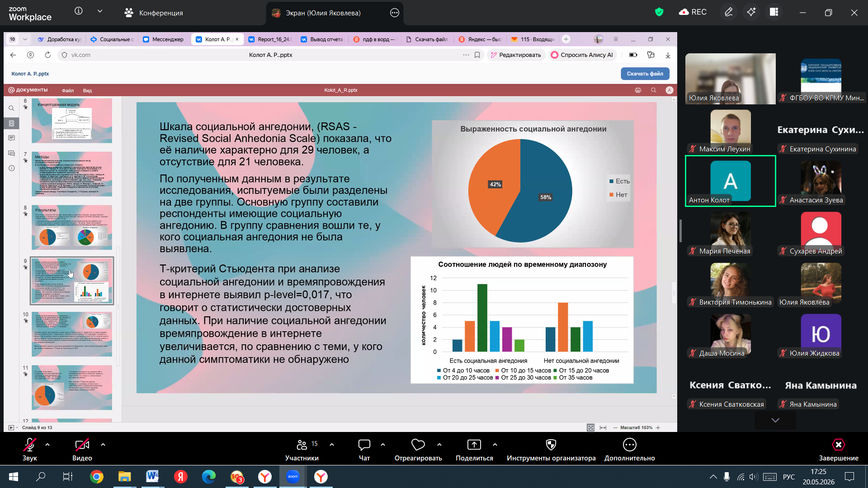This screenshot has height=488, width=868.
Task: Expand chat options arrow
Action: pos(383,445)
